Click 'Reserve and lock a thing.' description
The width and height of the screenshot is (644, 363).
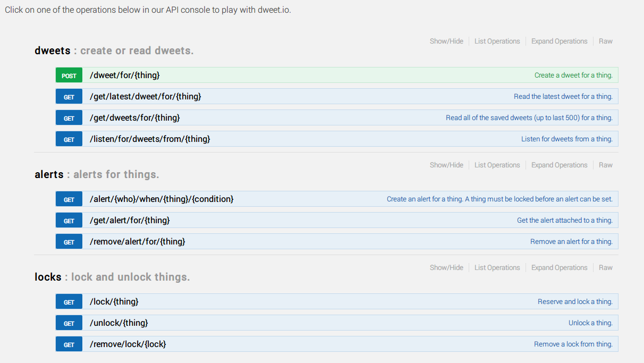(x=575, y=301)
